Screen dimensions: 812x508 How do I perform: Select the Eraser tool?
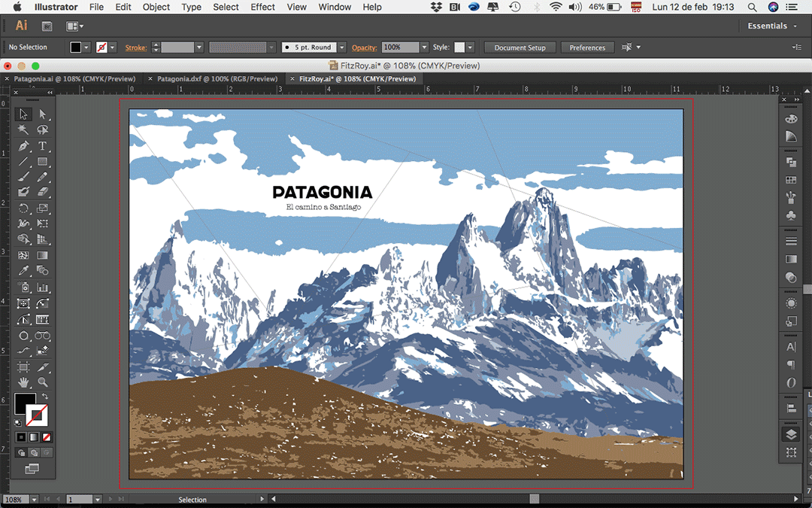coord(42,193)
